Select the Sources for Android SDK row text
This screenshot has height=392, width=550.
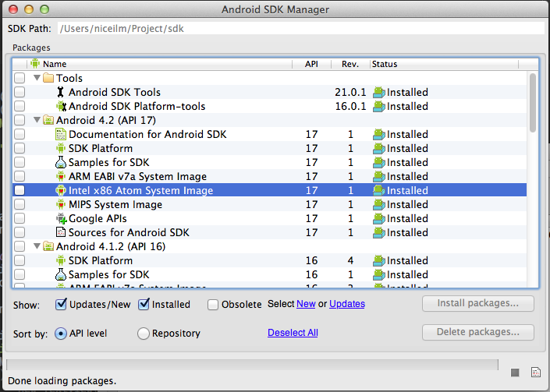[129, 232]
